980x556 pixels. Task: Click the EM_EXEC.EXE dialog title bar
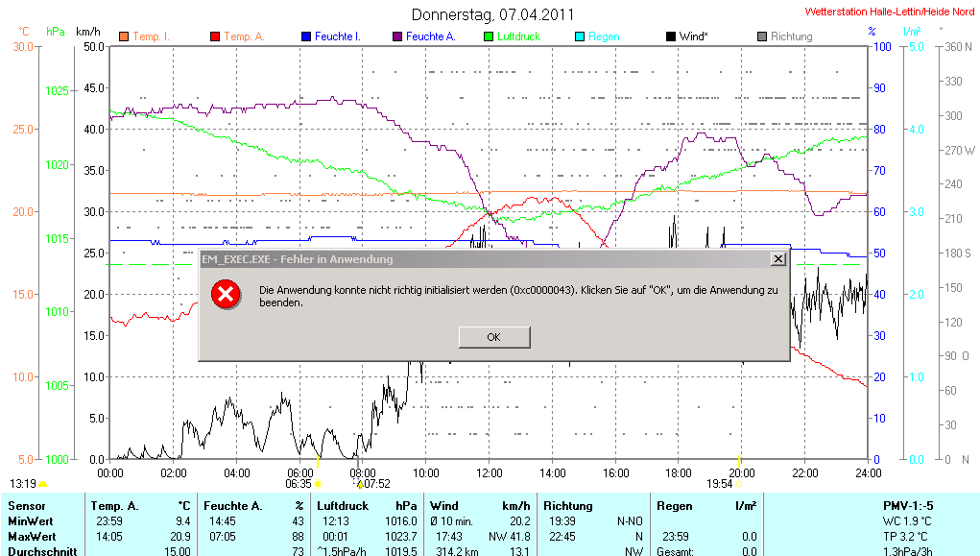480,259
